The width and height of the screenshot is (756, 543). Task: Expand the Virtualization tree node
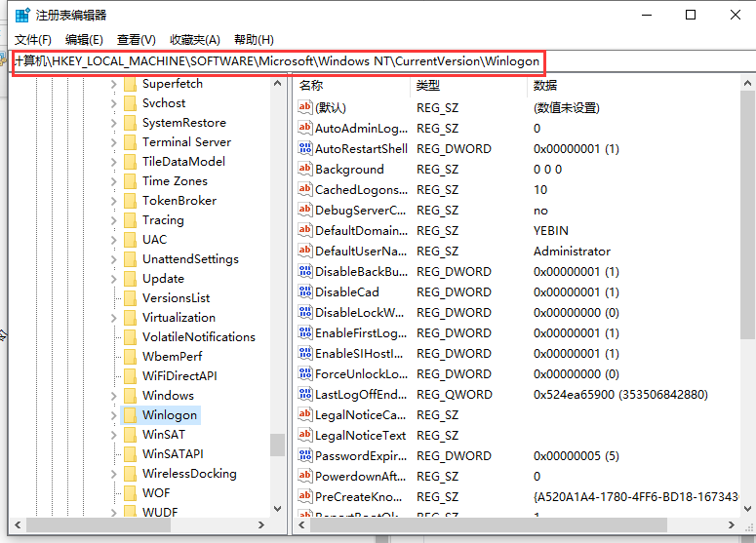click(x=113, y=318)
